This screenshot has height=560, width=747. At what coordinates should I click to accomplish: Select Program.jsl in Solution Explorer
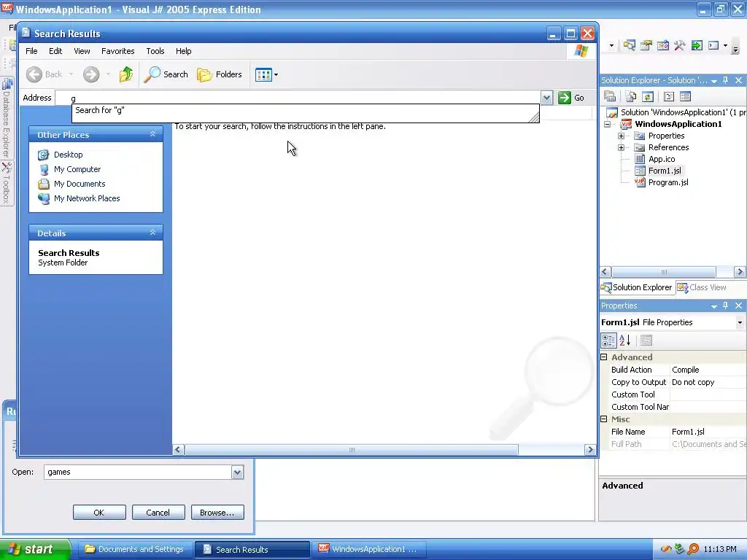[x=668, y=182]
